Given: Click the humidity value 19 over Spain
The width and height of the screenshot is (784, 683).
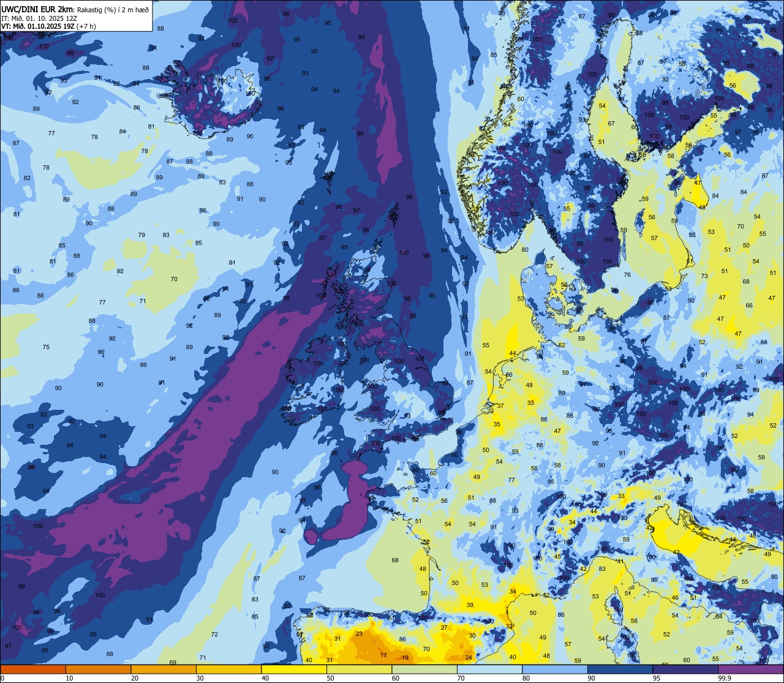Looking at the screenshot, I should click(405, 658).
